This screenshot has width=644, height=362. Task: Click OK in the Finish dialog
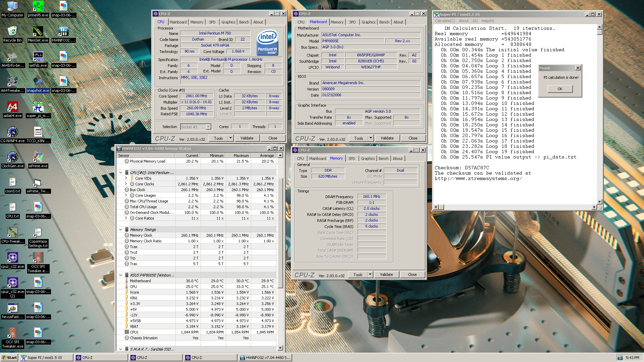coord(560,89)
